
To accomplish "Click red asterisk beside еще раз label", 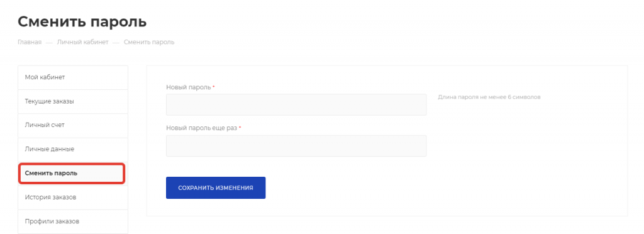I will click(x=240, y=128).
